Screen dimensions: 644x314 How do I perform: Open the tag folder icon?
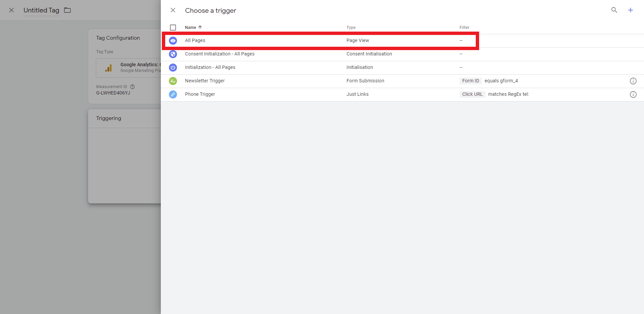[68, 10]
